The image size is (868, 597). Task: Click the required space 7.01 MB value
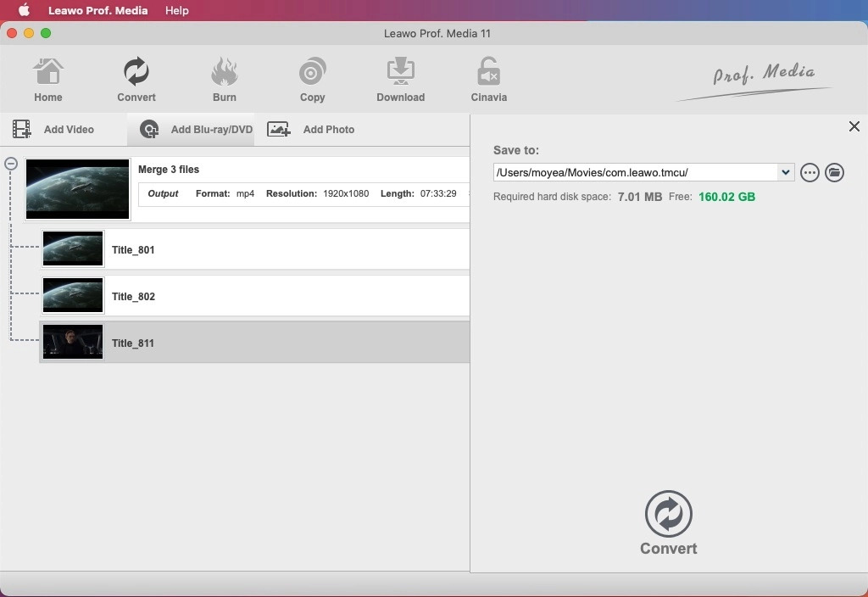640,197
